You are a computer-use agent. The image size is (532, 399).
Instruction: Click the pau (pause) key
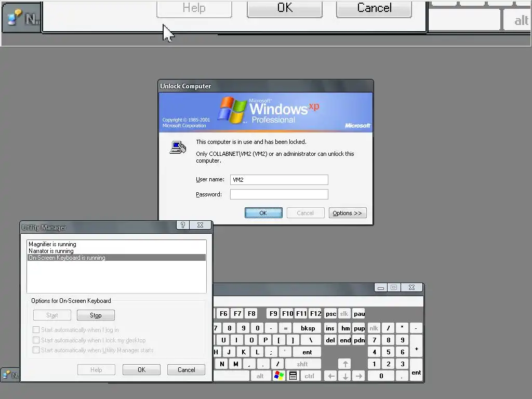(359, 313)
